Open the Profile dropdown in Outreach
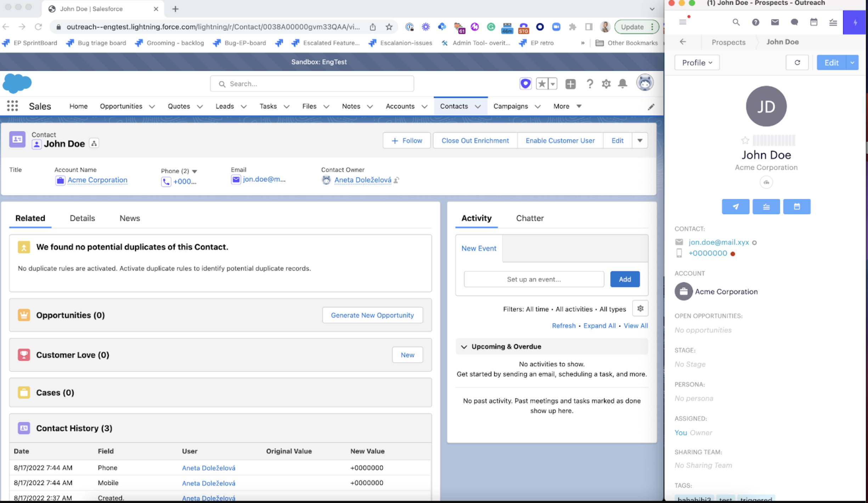The height and width of the screenshot is (503, 868). (x=697, y=63)
